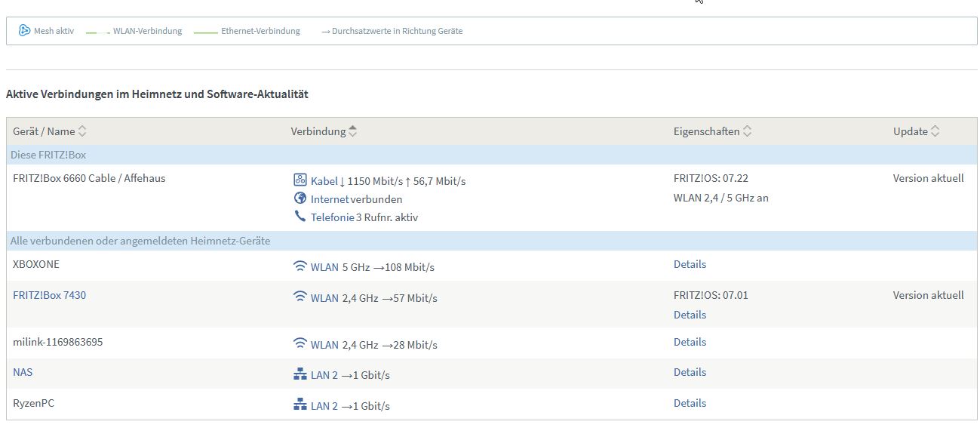Image resolution: width=980 pixels, height=443 pixels.
Task: Click the LAN icon in RyzenPC row
Action: point(300,405)
